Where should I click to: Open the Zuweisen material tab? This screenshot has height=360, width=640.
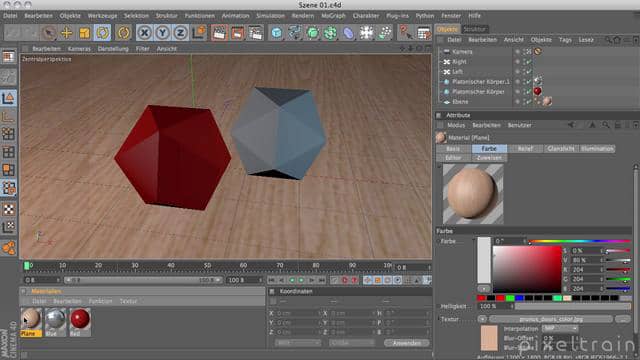(x=489, y=158)
